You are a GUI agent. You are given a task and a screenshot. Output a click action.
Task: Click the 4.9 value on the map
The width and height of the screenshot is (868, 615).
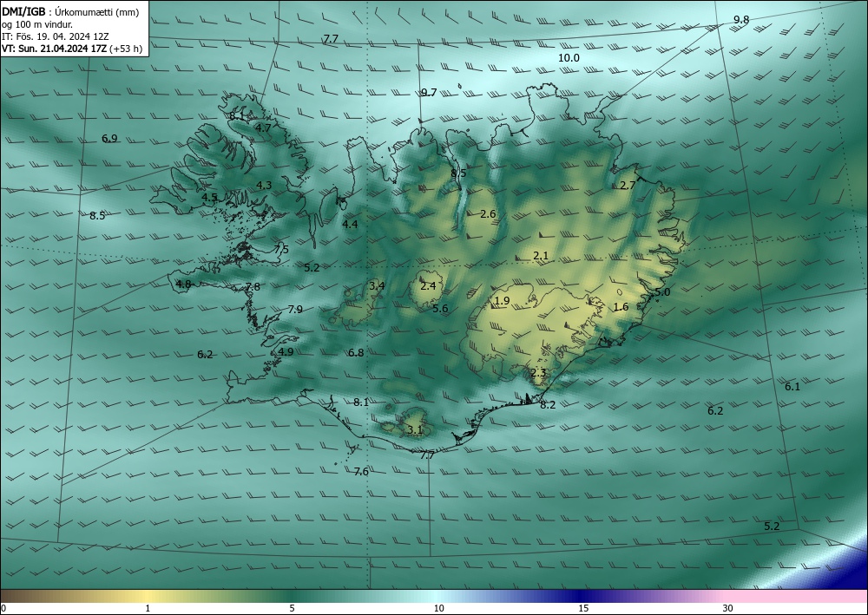286,352
